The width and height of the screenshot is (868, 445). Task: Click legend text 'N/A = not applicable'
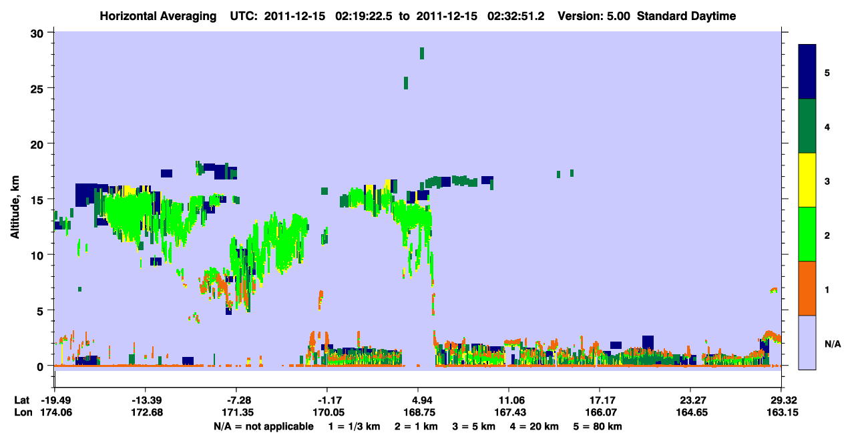tap(264, 426)
